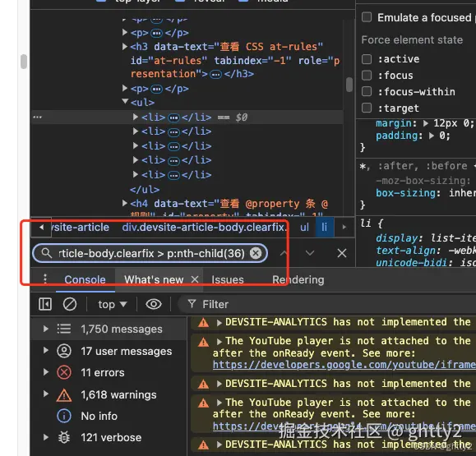Close the Elements search bar
The image size is (476, 456).
coord(342,253)
